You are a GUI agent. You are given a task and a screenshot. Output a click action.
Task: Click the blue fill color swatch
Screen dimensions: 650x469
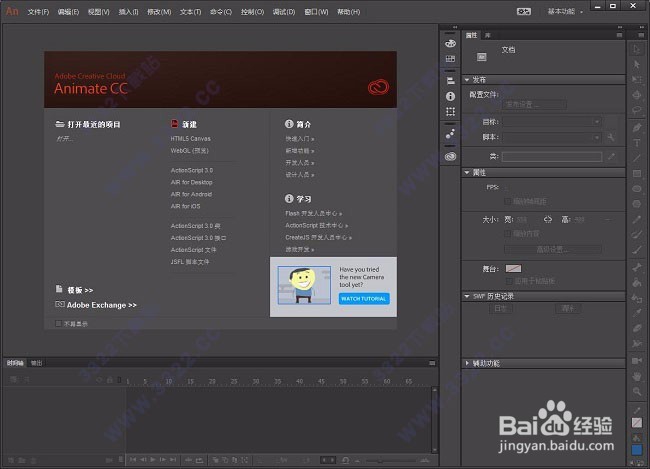(x=637, y=450)
